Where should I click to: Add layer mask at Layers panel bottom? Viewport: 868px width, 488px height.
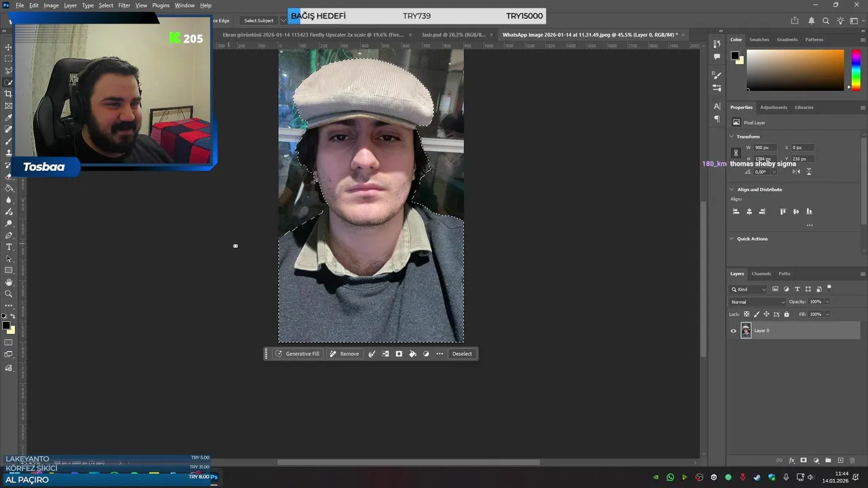[x=804, y=460]
